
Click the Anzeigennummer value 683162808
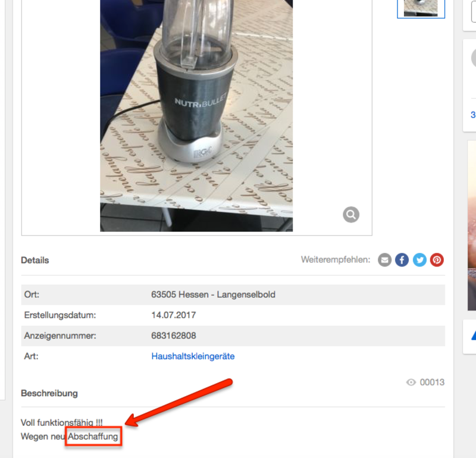[174, 335]
